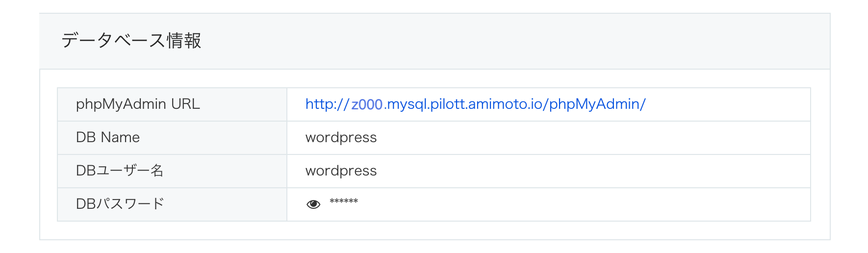Screen dimensions: 868x253
Task: Click the eye icon beside the asterisks
Action: click(x=313, y=204)
